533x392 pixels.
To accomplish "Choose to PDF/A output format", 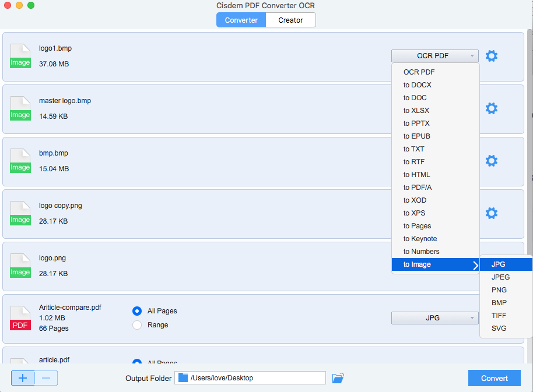I will (436, 188).
